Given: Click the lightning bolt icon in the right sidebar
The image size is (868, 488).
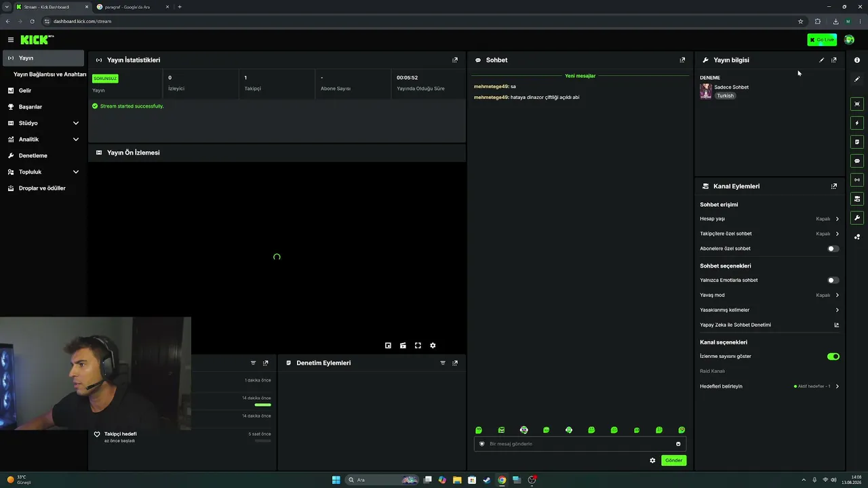Looking at the screenshot, I should [857, 123].
